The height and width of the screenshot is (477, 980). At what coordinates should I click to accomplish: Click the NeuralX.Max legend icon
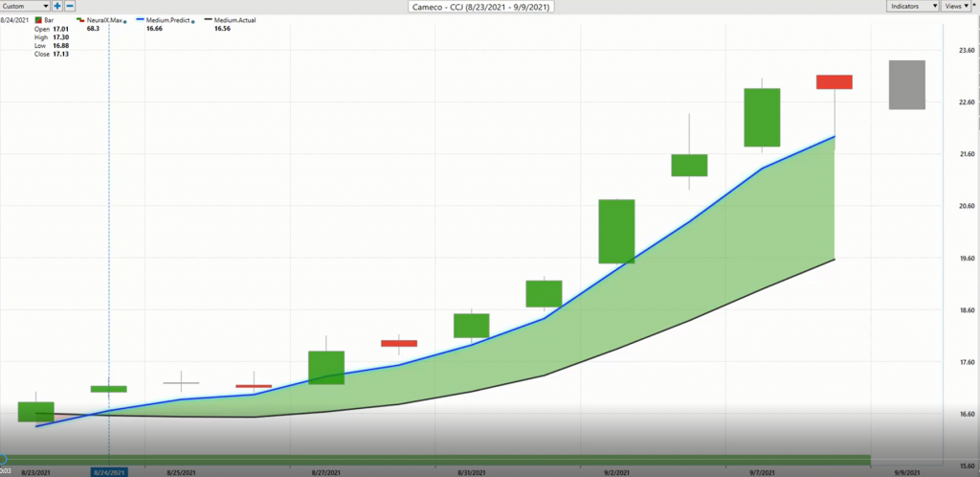pos(80,21)
